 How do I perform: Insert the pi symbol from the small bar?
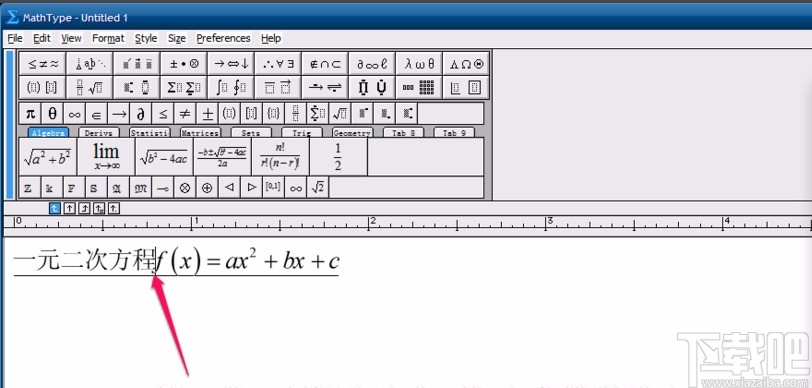pyautogui.click(x=30, y=113)
